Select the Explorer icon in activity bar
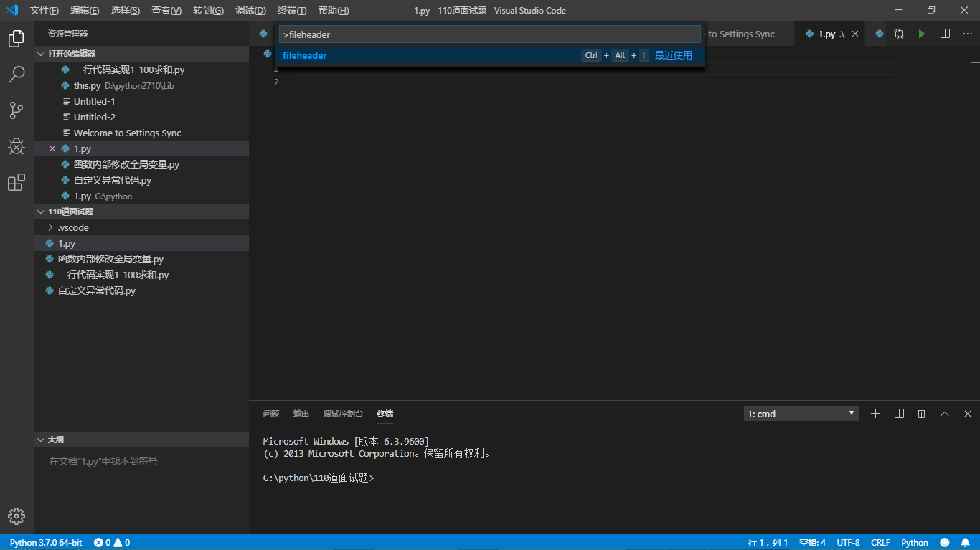980x550 pixels. point(16,38)
